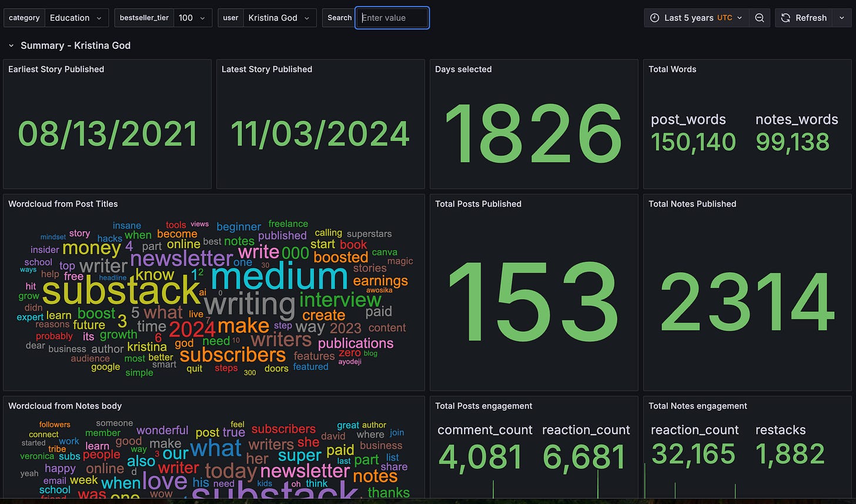
Task: Click the Search value input field
Action: pos(392,18)
